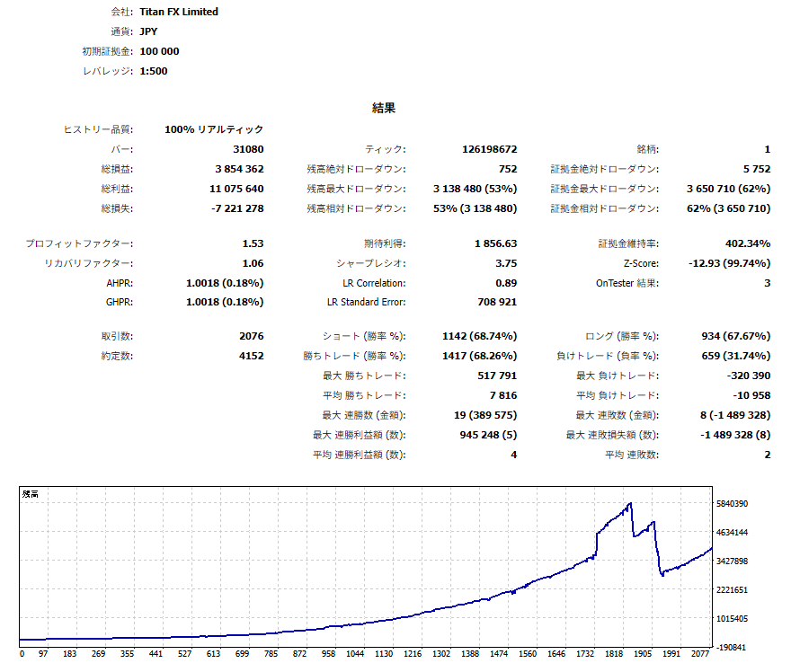Click the 証拠金維持率 value 402.34%
The height and width of the screenshot is (672, 791).
pyautogui.click(x=747, y=243)
